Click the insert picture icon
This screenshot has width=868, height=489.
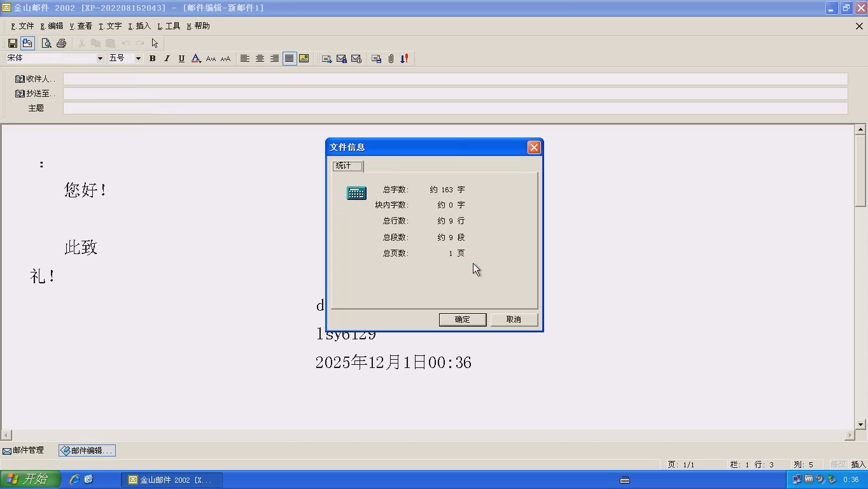304,59
